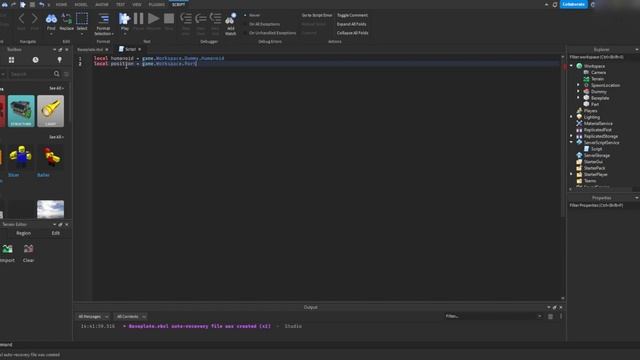Collapse the ServerScriptService node

pos(571,142)
